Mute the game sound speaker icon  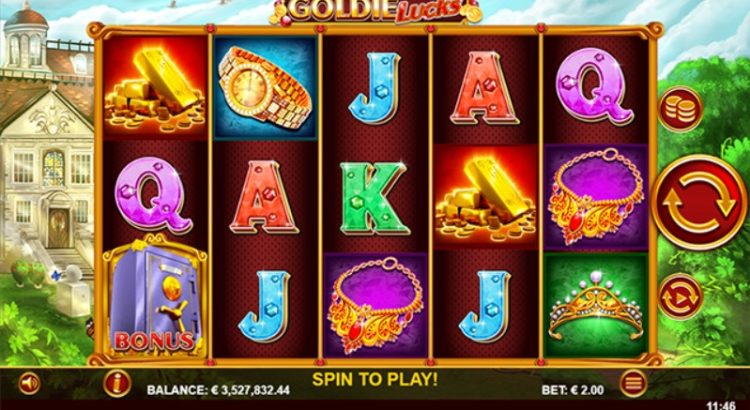tap(29, 384)
